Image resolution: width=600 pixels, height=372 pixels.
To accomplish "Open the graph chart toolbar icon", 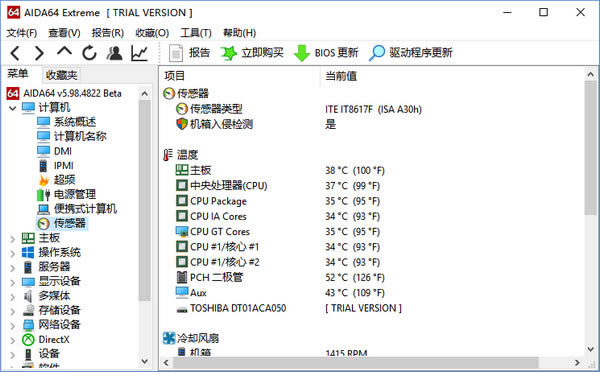I will (x=139, y=53).
